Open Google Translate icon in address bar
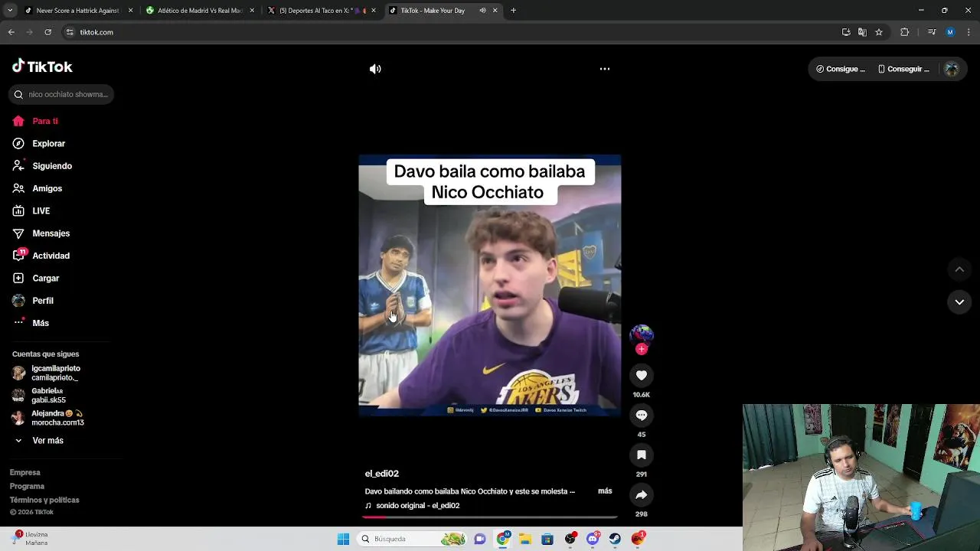 [862, 32]
